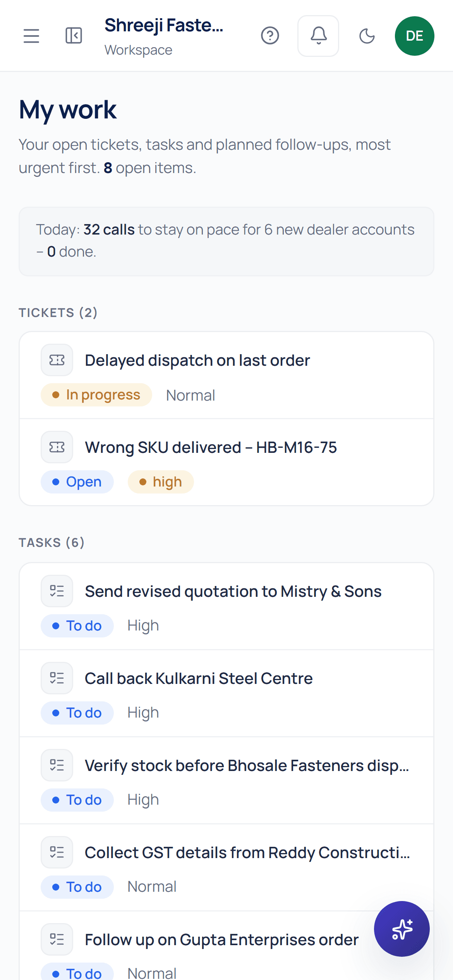Image resolution: width=453 pixels, height=980 pixels.
Task: Open notifications bell
Action: point(318,36)
